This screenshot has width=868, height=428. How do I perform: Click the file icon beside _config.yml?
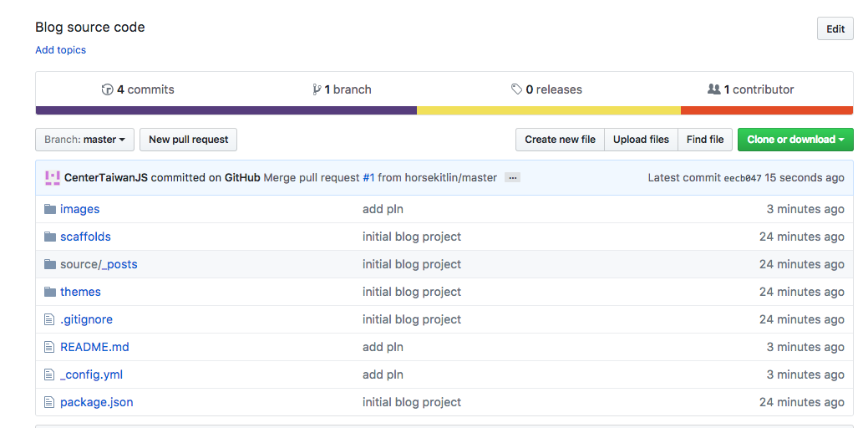(x=49, y=374)
